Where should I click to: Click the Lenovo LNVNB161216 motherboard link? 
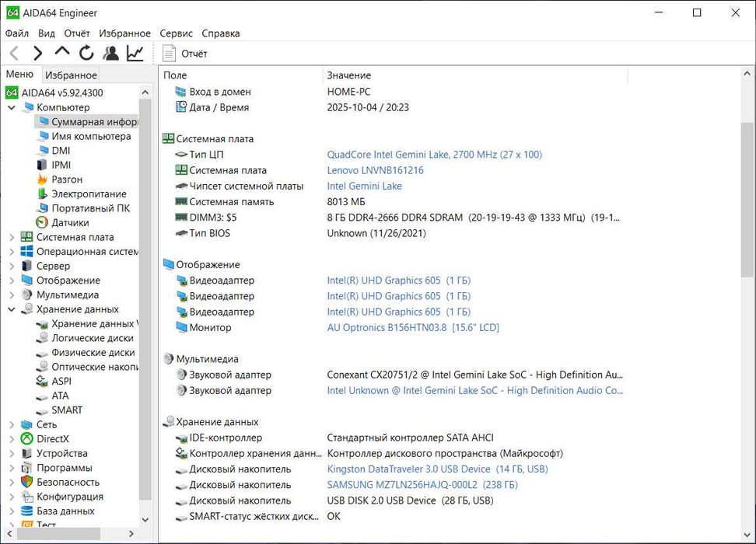(x=375, y=170)
